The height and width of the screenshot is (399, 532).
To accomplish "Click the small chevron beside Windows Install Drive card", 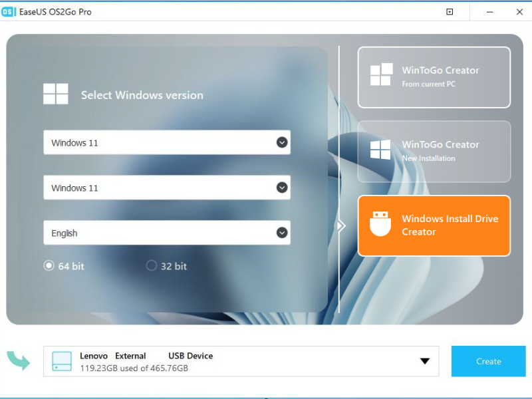I will (341, 225).
